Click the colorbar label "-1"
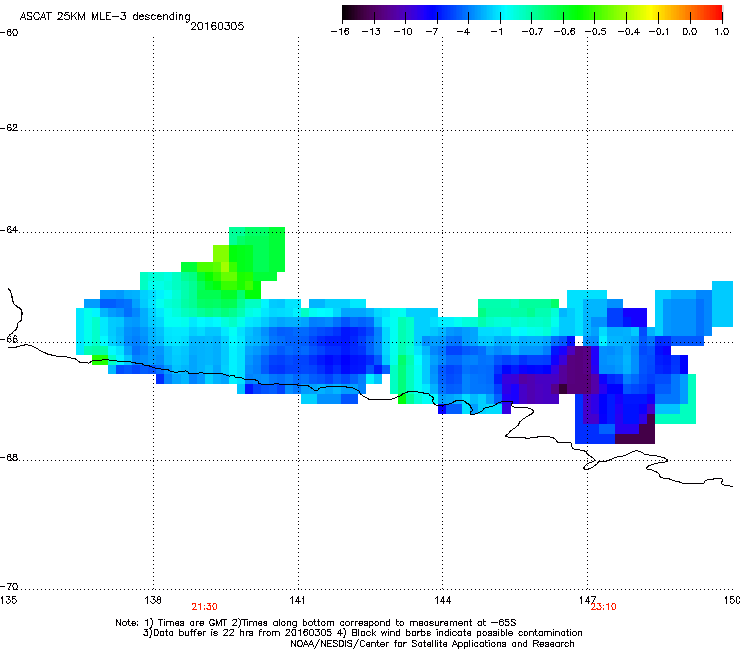This screenshot has height=650, width=740. coord(496,32)
